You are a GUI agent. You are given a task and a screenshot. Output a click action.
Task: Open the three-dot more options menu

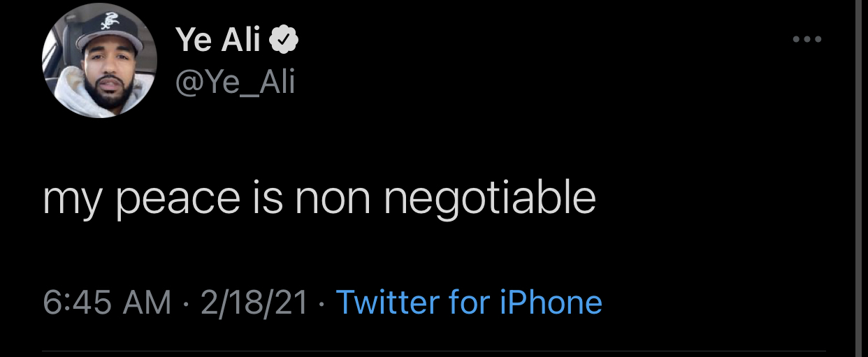click(808, 39)
